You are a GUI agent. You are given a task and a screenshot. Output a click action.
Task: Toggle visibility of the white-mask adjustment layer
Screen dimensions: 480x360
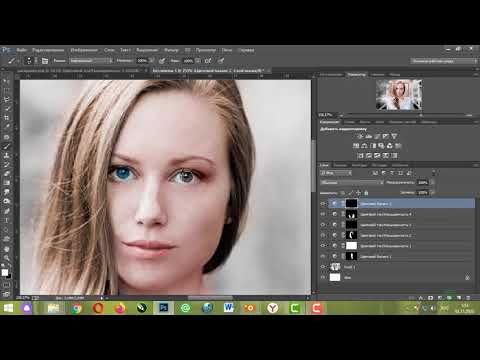pyautogui.click(x=323, y=246)
